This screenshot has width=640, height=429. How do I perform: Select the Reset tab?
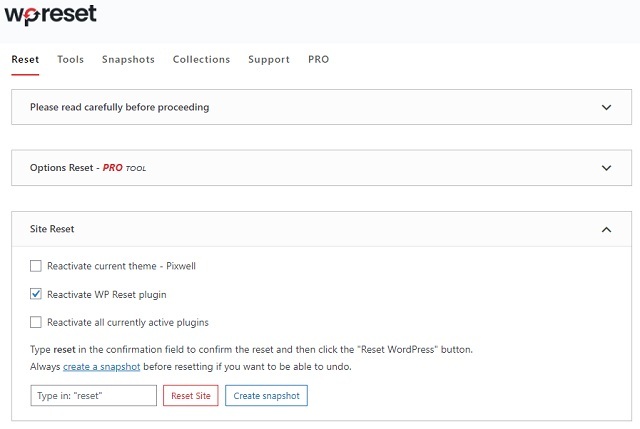coord(25,60)
